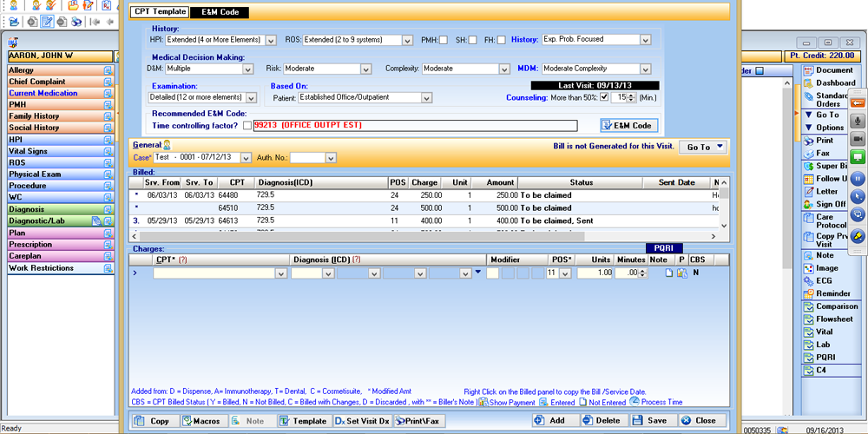868x434 pixels.
Task: Click the microphone icon on floating toolbar
Action: point(858,121)
